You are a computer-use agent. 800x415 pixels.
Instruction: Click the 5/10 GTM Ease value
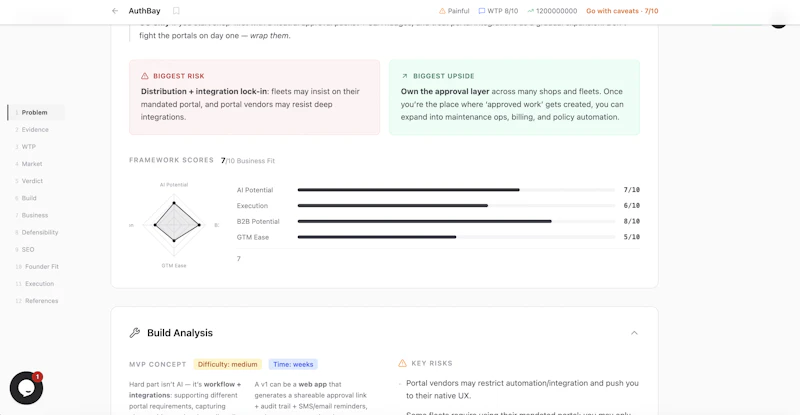pyautogui.click(x=632, y=237)
